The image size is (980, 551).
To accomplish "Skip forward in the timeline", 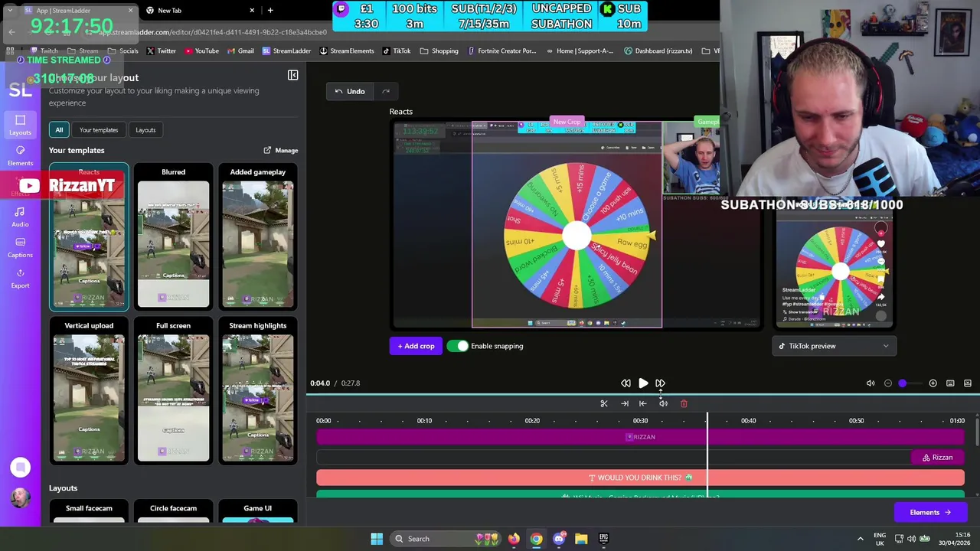I will [660, 383].
